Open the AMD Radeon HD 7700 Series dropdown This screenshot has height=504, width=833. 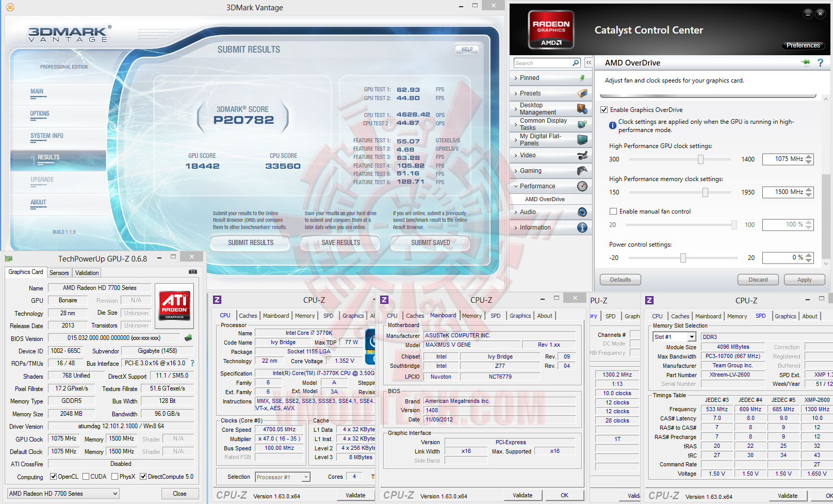(63, 494)
